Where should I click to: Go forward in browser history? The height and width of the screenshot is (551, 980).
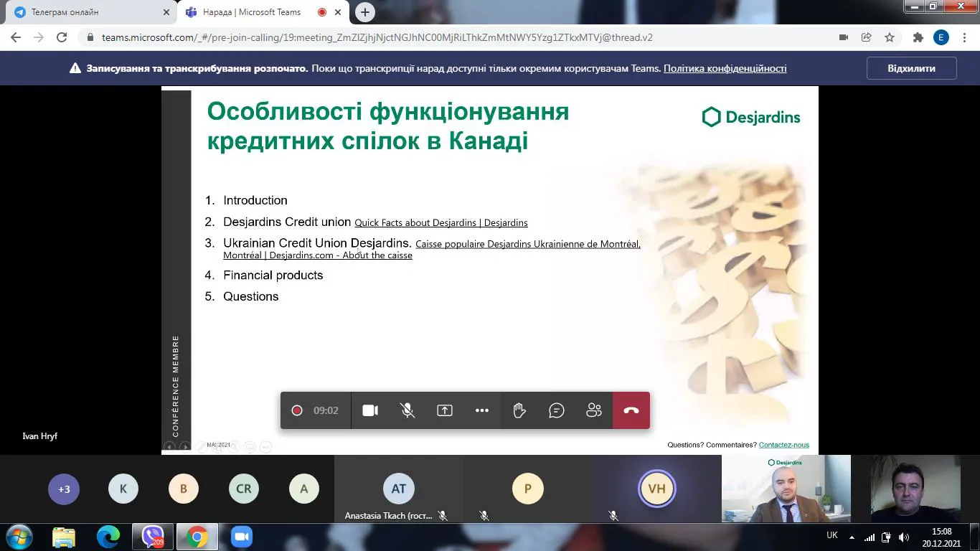click(39, 37)
